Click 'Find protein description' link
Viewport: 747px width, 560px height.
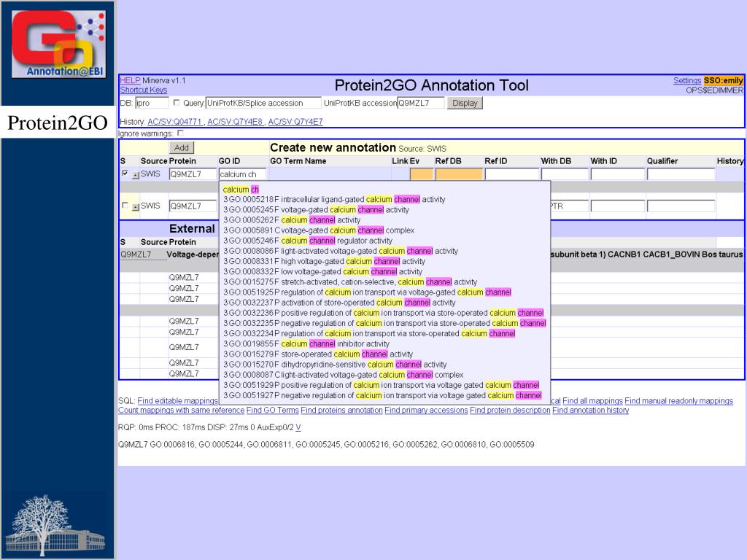[x=510, y=411]
